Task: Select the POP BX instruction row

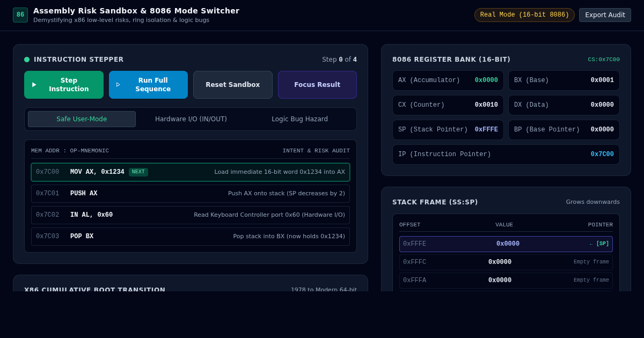Action: click(x=191, y=237)
